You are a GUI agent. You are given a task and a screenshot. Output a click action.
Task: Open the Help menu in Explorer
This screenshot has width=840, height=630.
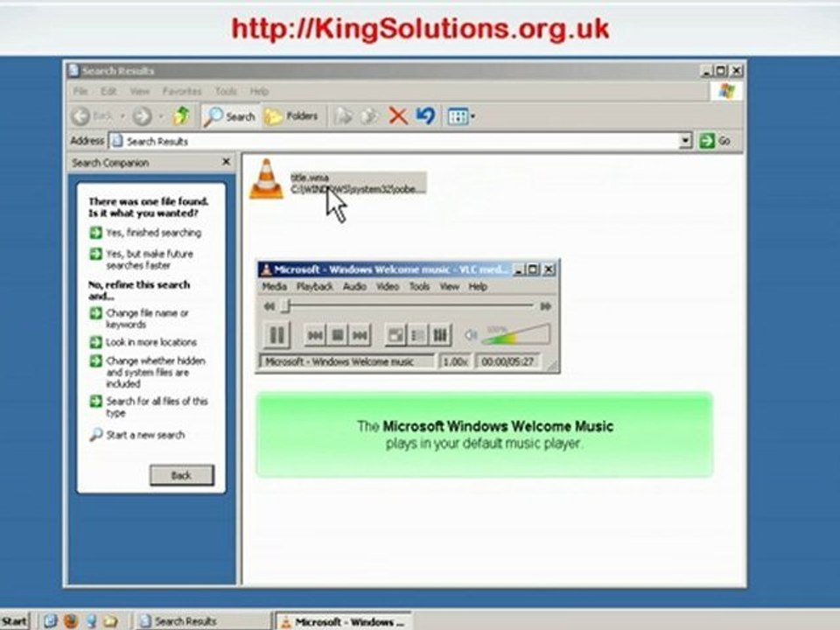(259, 92)
